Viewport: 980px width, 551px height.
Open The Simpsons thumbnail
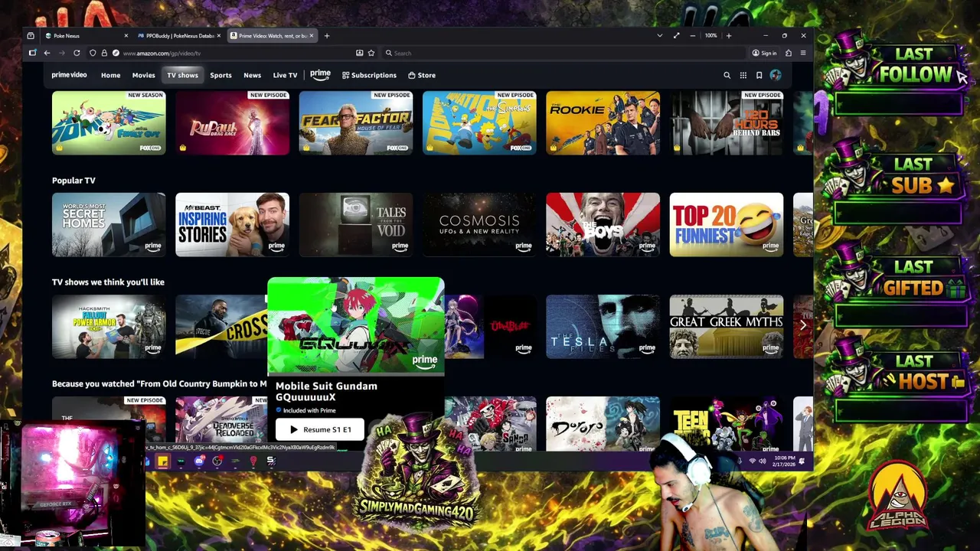[479, 123]
